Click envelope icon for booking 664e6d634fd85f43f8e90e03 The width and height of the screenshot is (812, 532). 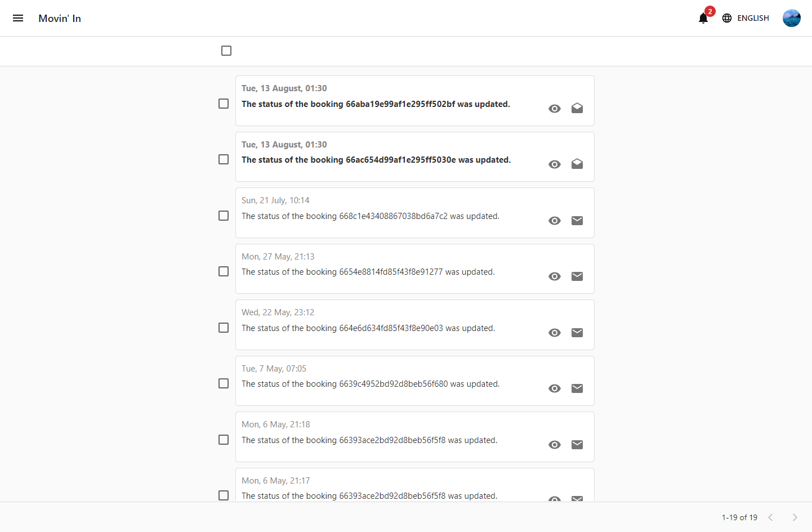point(577,333)
